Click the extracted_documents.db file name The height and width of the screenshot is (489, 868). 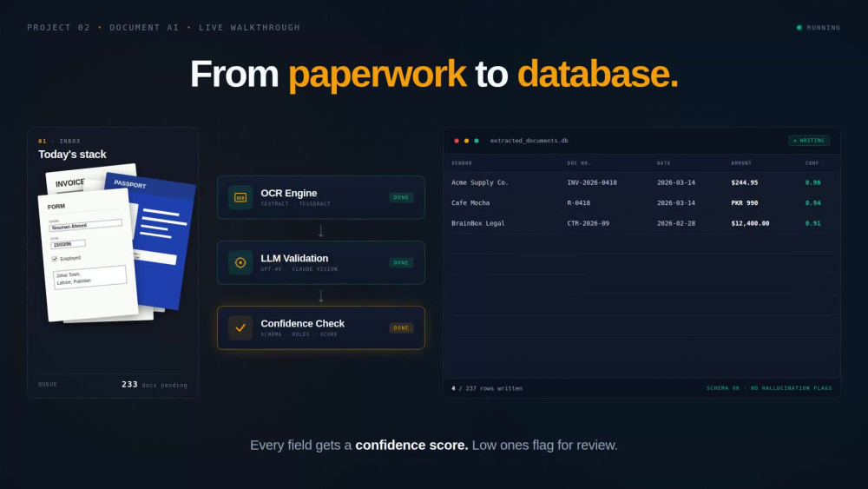coord(529,141)
